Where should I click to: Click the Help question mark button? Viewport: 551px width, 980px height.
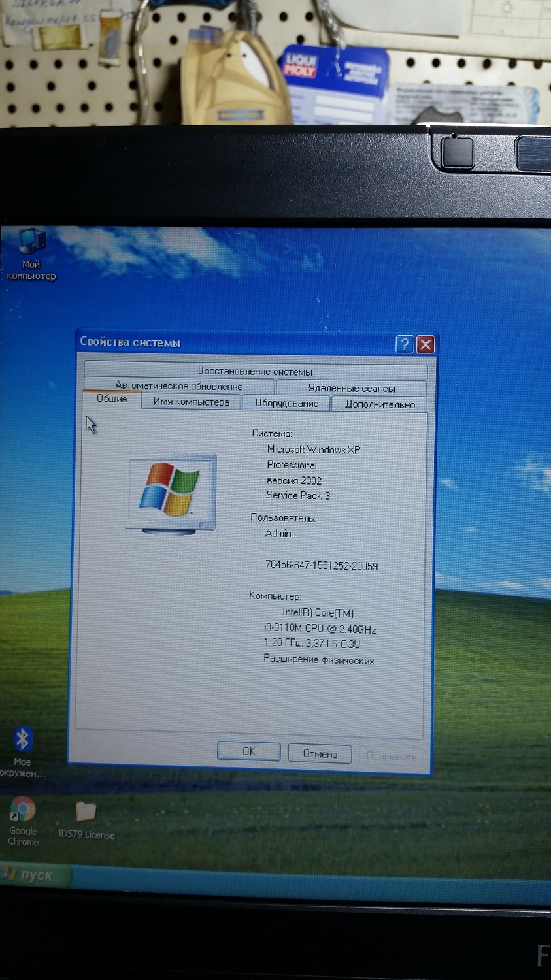[x=405, y=344]
